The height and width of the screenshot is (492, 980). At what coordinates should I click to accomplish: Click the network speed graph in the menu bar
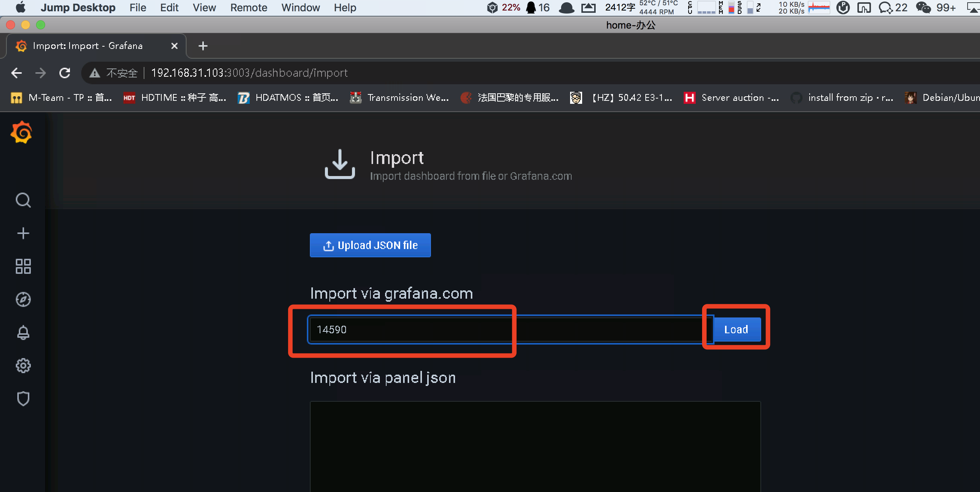click(819, 8)
